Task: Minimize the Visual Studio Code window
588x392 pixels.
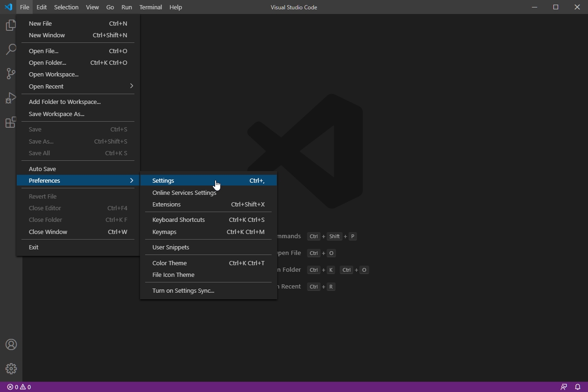Action: [534, 7]
